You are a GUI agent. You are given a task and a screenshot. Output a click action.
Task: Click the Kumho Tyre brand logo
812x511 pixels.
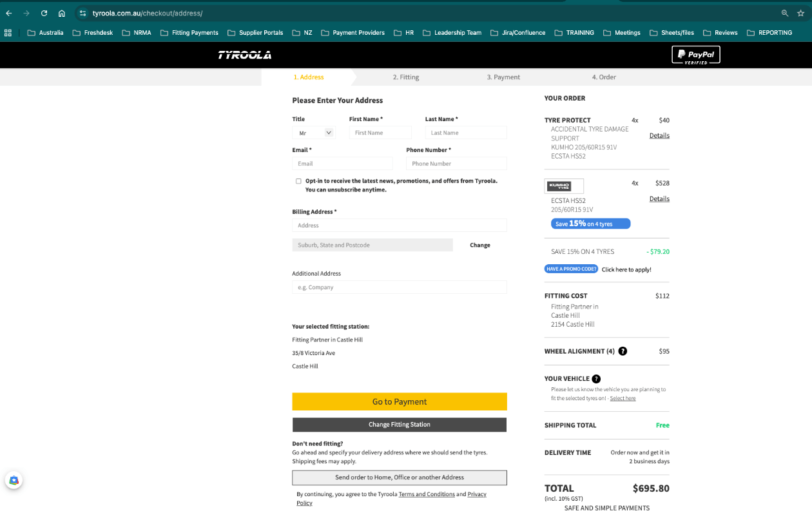(564, 186)
